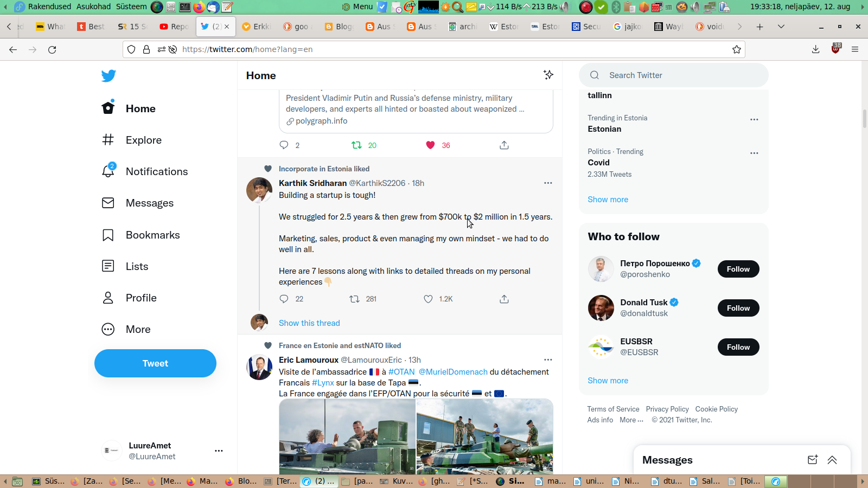The width and height of the screenshot is (868, 488).
Task: Open Karthik Sridharan's profile avatar
Action: [x=259, y=190]
